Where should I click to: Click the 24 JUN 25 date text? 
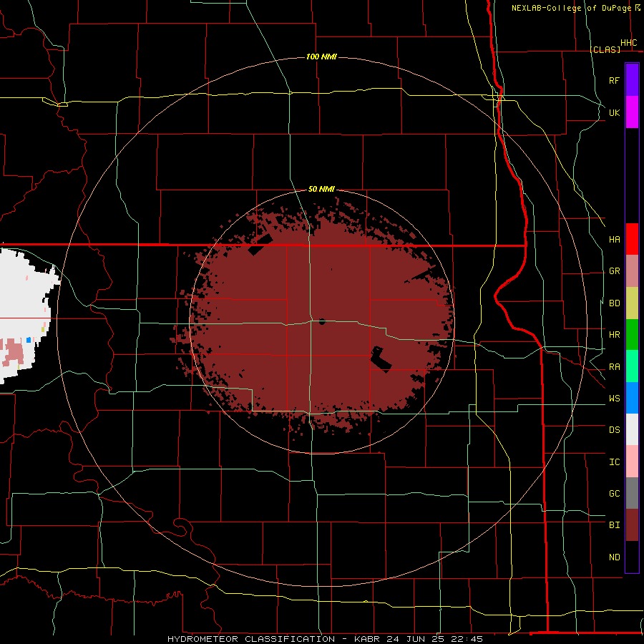coord(415,639)
